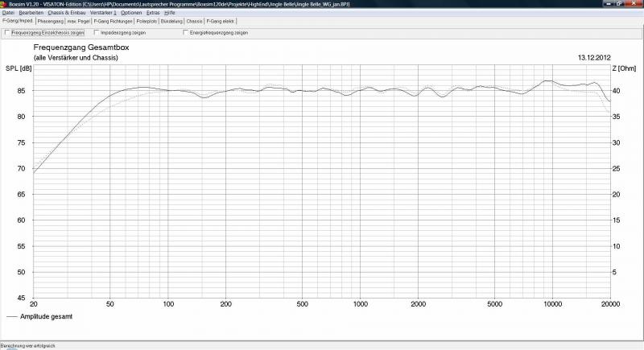Select the F-Gang/Imped. tab
This screenshot has height=350, width=644.
pyautogui.click(x=17, y=21)
